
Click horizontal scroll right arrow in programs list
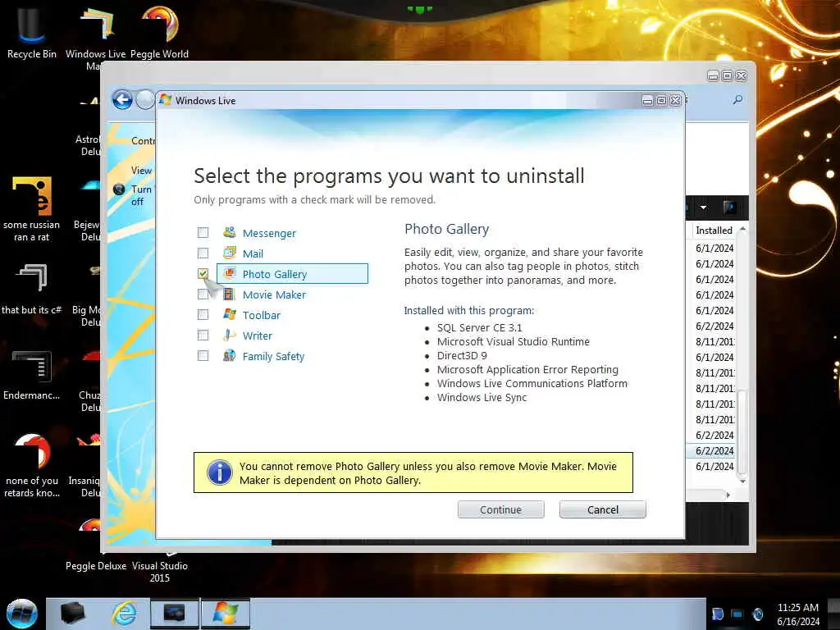pos(728,495)
